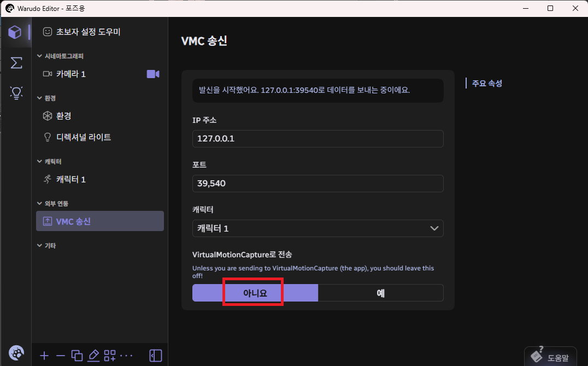
Task: Click the cube icon next to 환경
Action: 47,116
